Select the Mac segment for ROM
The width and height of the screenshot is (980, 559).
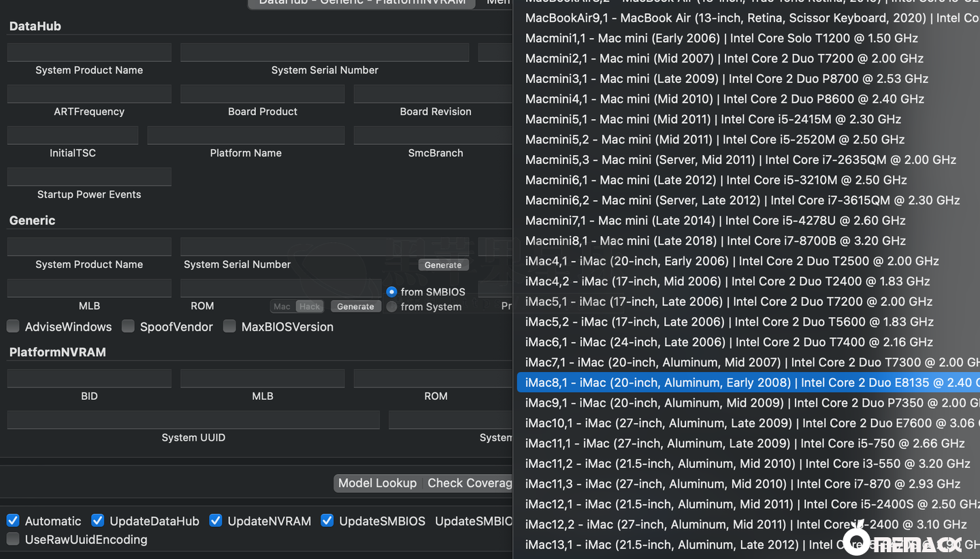click(x=282, y=307)
